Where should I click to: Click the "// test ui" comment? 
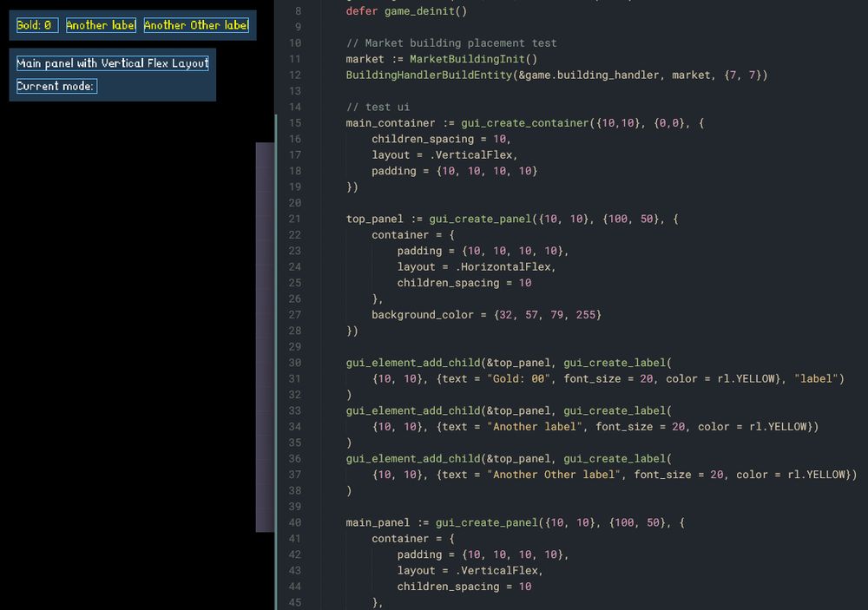tap(378, 107)
